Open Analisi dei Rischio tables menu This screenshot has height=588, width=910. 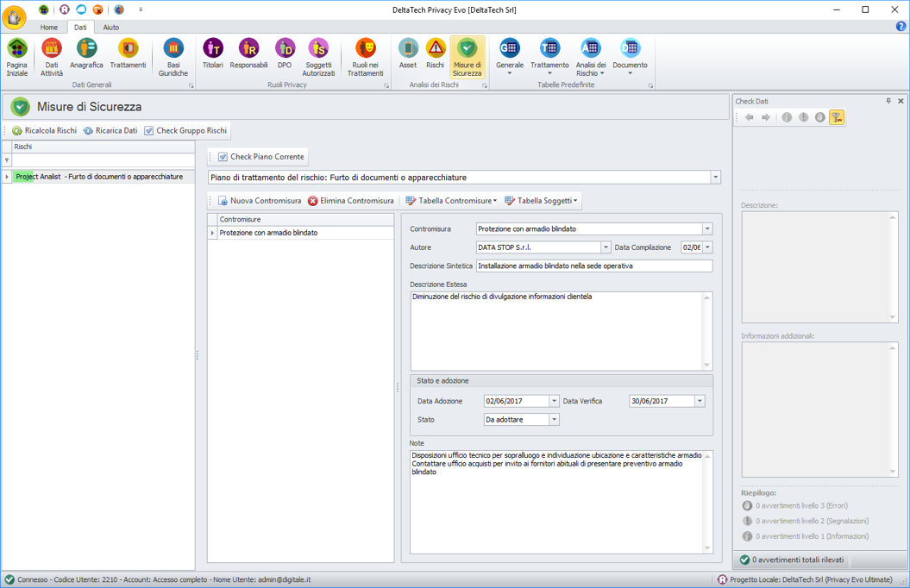pyautogui.click(x=591, y=58)
